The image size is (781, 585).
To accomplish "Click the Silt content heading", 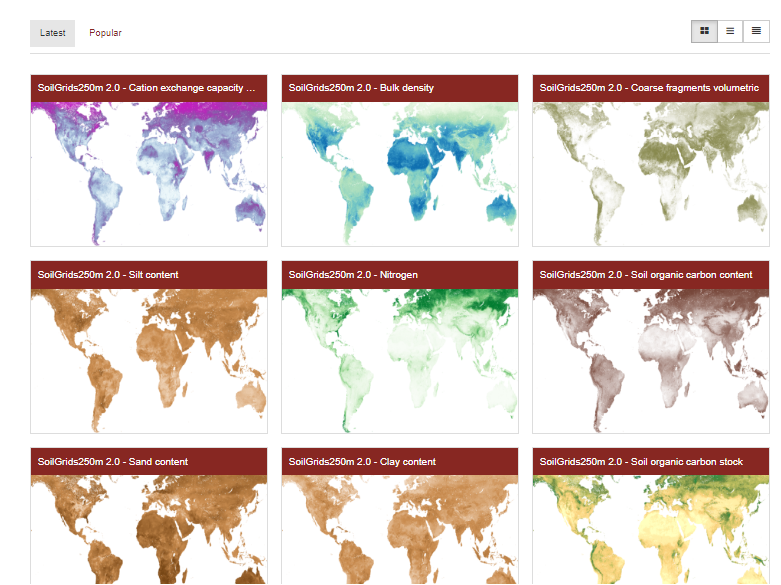I will coord(108,275).
